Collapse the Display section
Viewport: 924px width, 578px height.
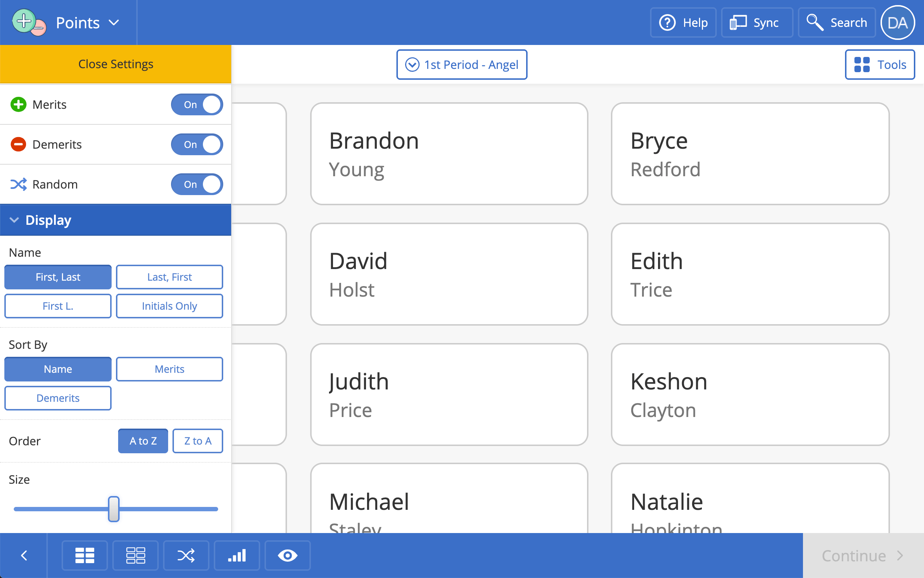click(115, 220)
